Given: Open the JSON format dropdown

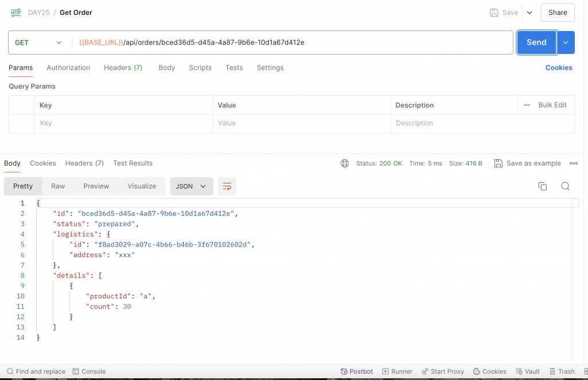Looking at the screenshot, I should 192,186.
